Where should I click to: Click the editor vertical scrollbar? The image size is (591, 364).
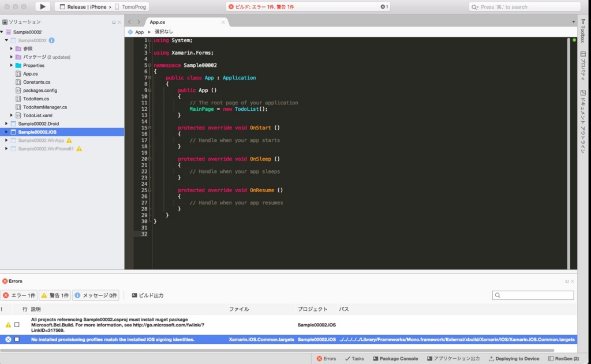568,153
